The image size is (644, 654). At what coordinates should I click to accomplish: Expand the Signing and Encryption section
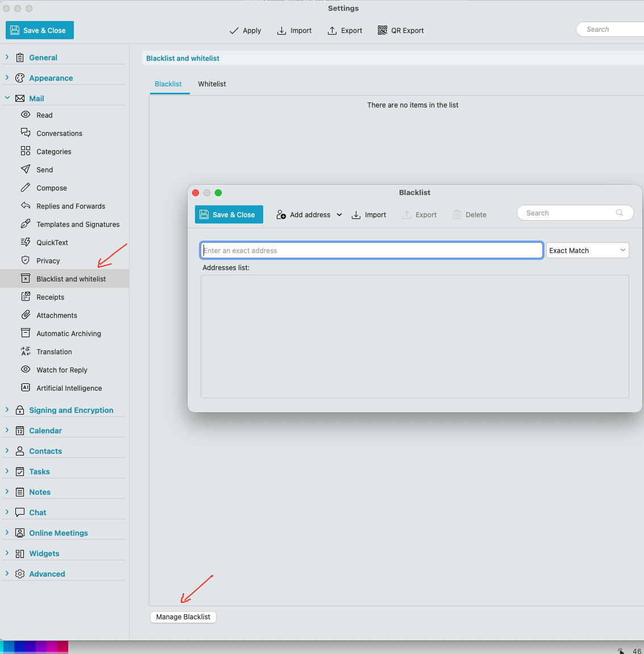7,410
